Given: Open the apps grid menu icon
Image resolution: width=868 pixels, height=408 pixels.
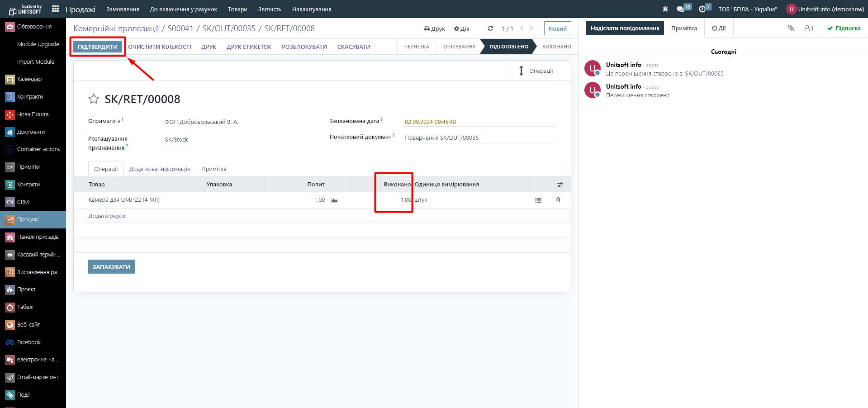Looking at the screenshot, I should pos(56,9).
